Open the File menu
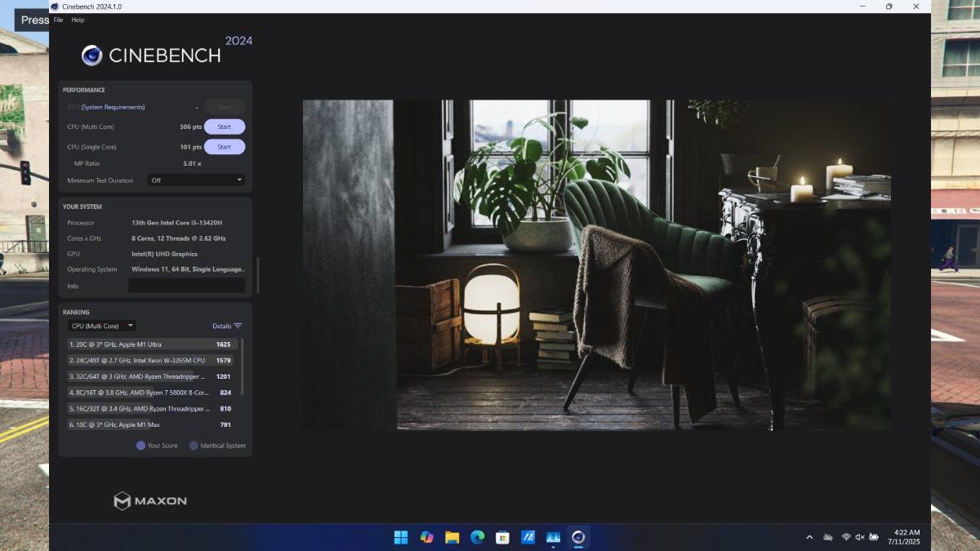The image size is (980, 551). click(x=58, y=20)
